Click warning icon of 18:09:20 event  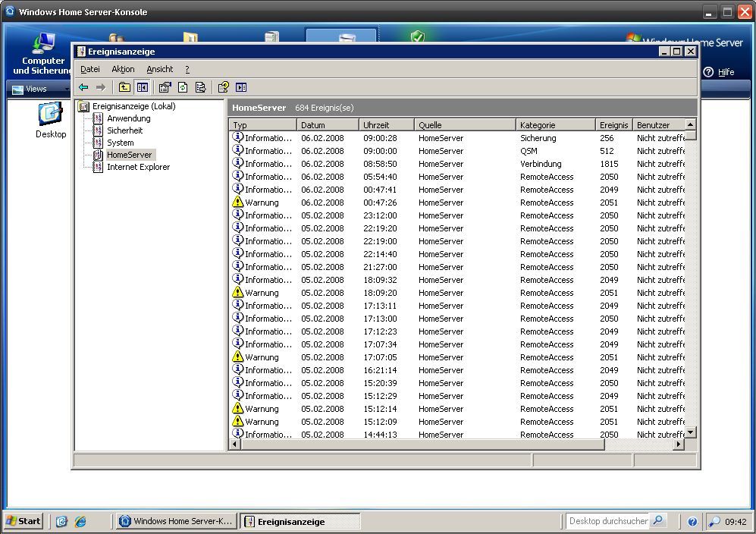[x=237, y=292]
